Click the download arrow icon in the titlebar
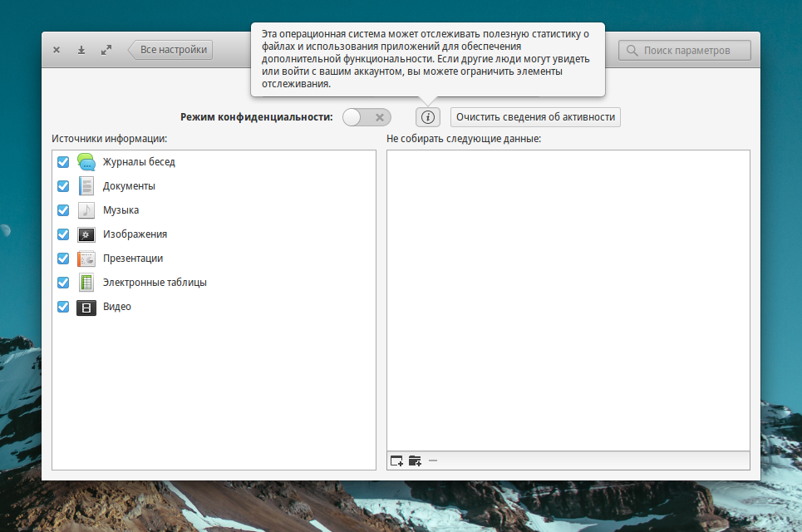 point(81,50)
